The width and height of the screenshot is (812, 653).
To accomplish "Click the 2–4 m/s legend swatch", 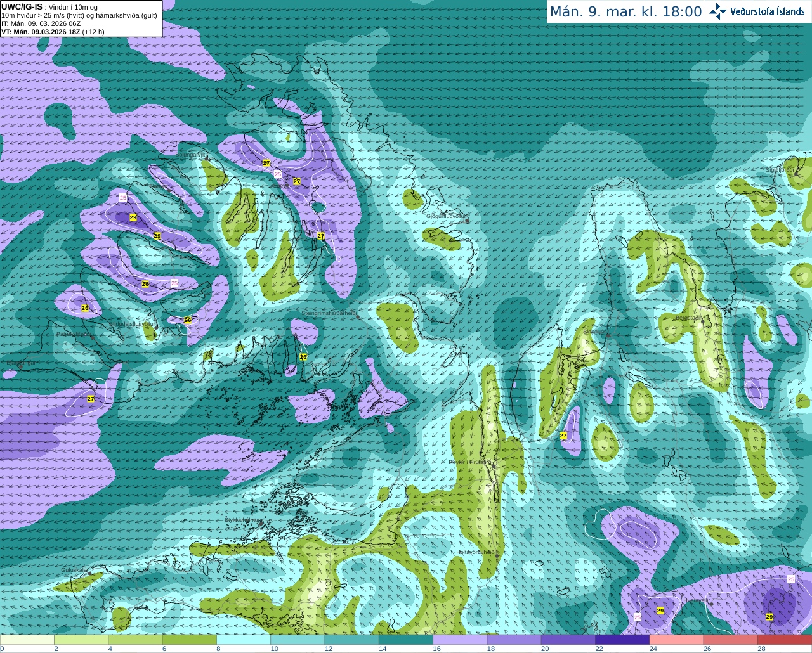I will [81, 640].
